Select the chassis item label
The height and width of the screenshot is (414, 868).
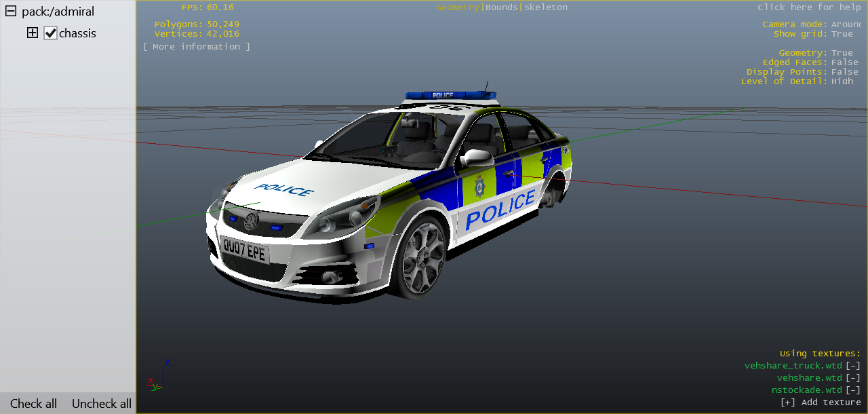pyautogui.click(x=77, y=33)
